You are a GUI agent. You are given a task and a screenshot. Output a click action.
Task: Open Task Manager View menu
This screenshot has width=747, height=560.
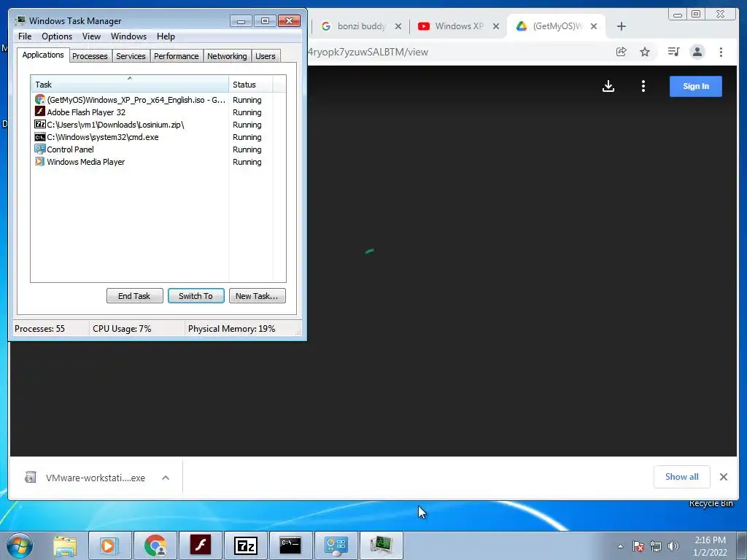(91, 36)
